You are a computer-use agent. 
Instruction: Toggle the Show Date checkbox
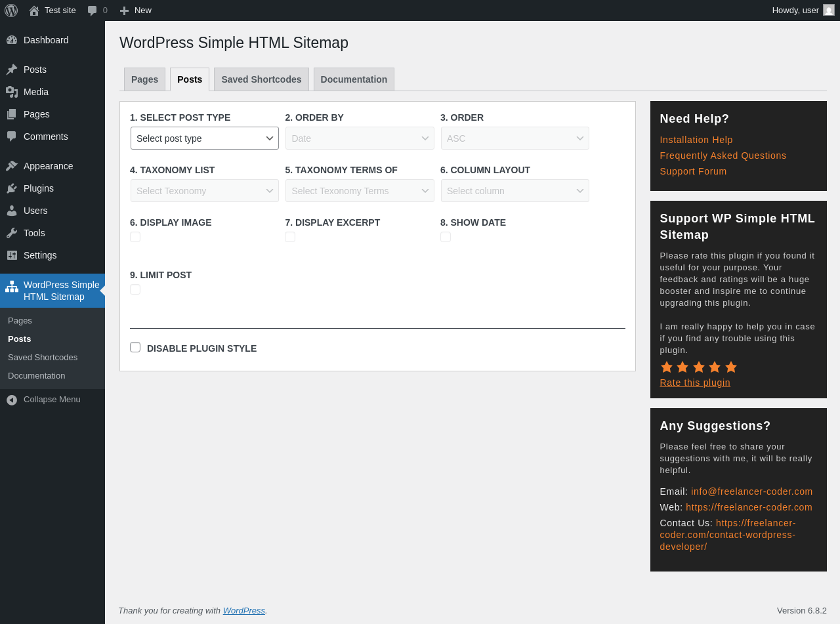point(446,237)
